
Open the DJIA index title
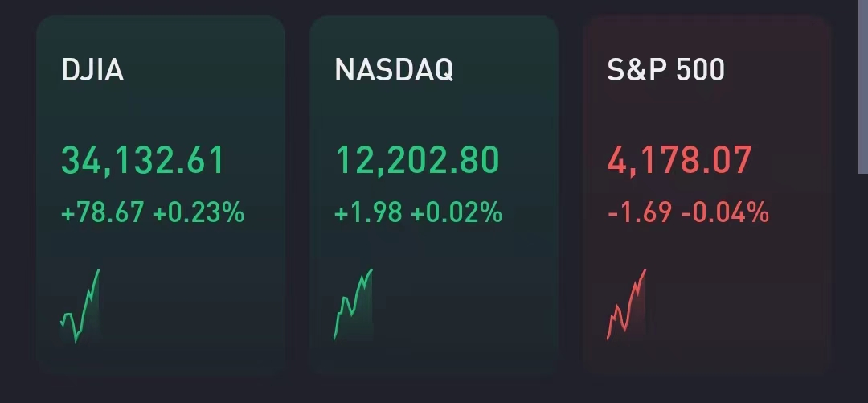92,71
